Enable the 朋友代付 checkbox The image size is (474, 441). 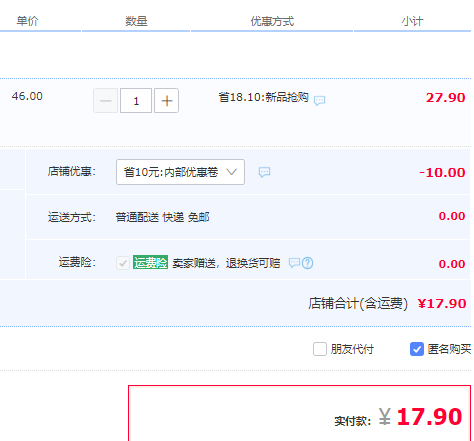tap(320, 349)
